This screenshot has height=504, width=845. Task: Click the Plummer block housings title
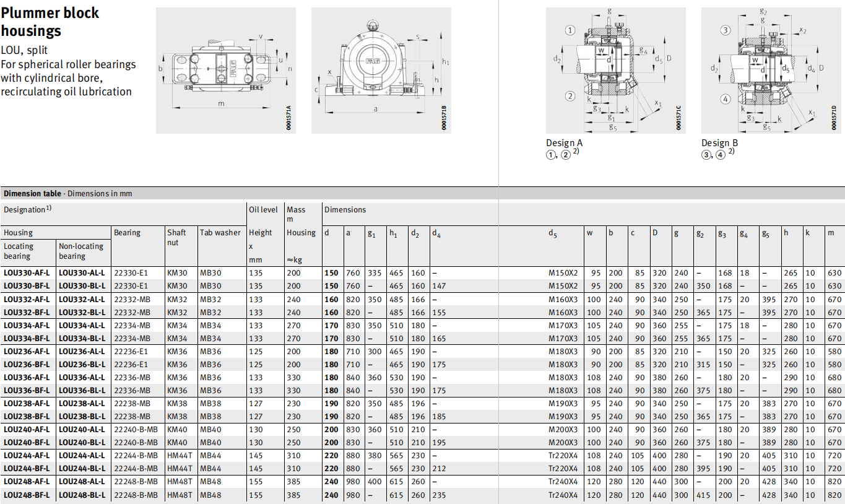[50, 22]
